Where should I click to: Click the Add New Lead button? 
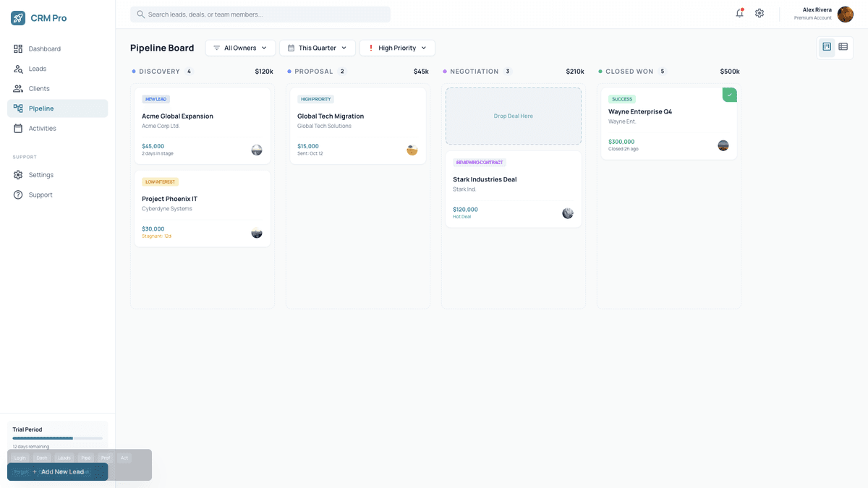pyautogui.click(x=57, y=471)
